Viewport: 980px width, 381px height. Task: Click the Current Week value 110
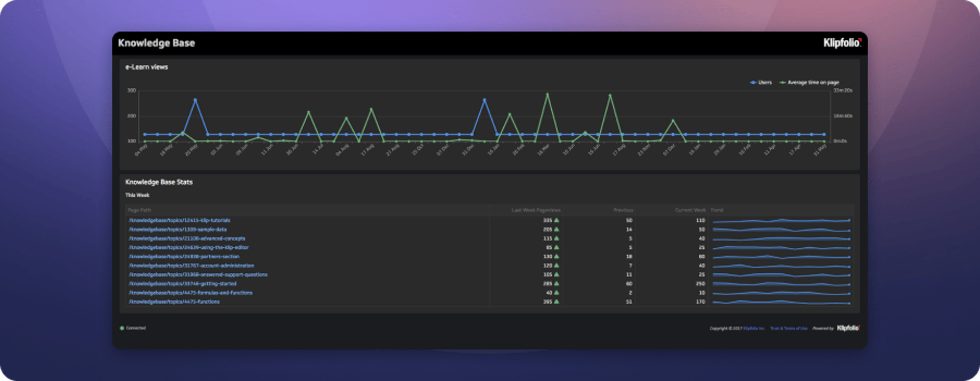pyautogui.click(x=700, y=220)
